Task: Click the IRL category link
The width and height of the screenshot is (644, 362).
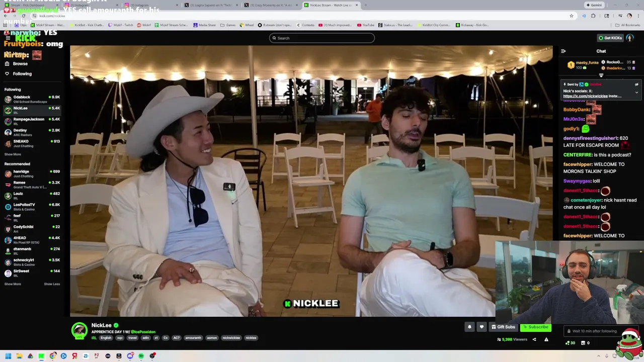Action: pos(94,338)
